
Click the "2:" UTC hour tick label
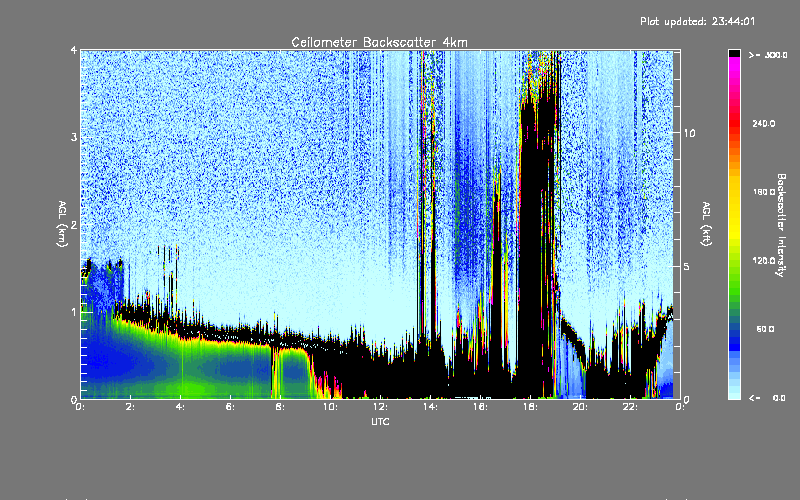coord(130,407)
